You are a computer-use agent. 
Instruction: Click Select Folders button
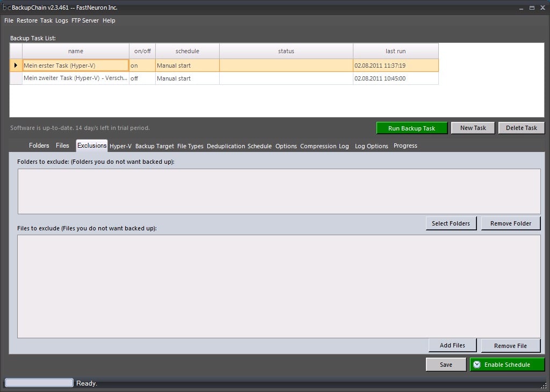(451, 223)
